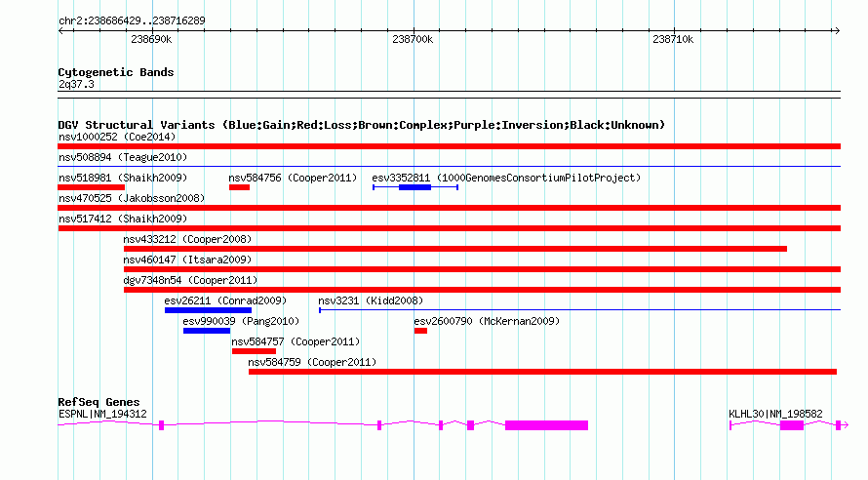Click the Cytogenetic Bands track title
This screenshot has width=868, height=480.
pos(116,72)
